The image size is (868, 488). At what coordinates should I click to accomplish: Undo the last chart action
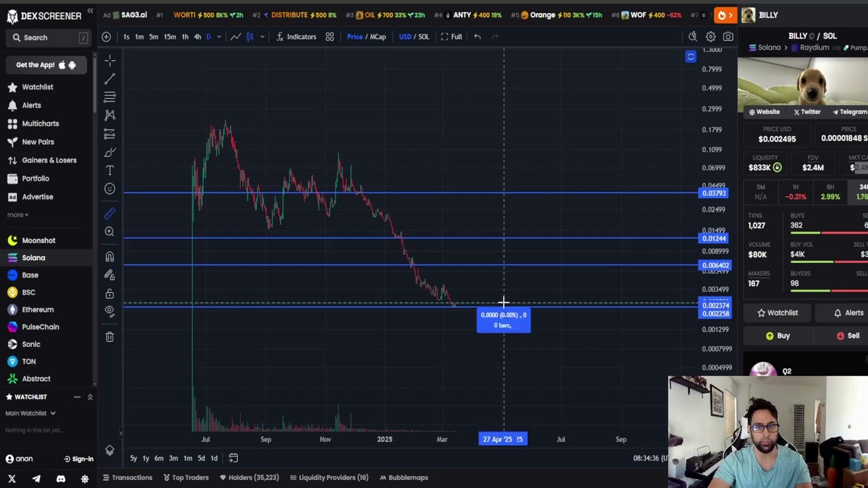(x=477, y=37)
